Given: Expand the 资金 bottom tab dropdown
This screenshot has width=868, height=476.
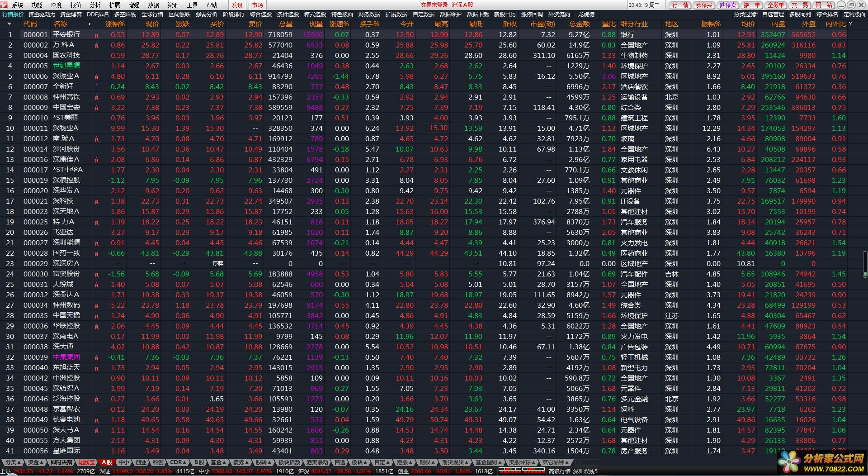Looking at the screenshot, I should coord(42,462).
